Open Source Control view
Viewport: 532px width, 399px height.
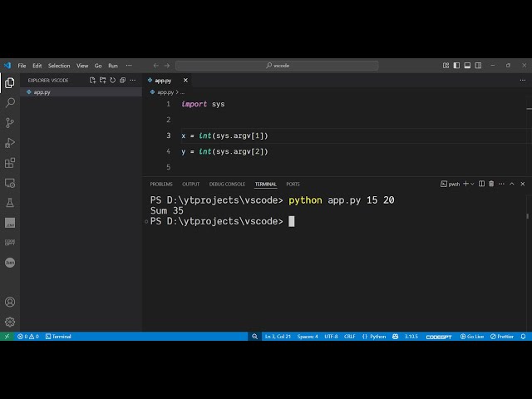tap(10, 122)
